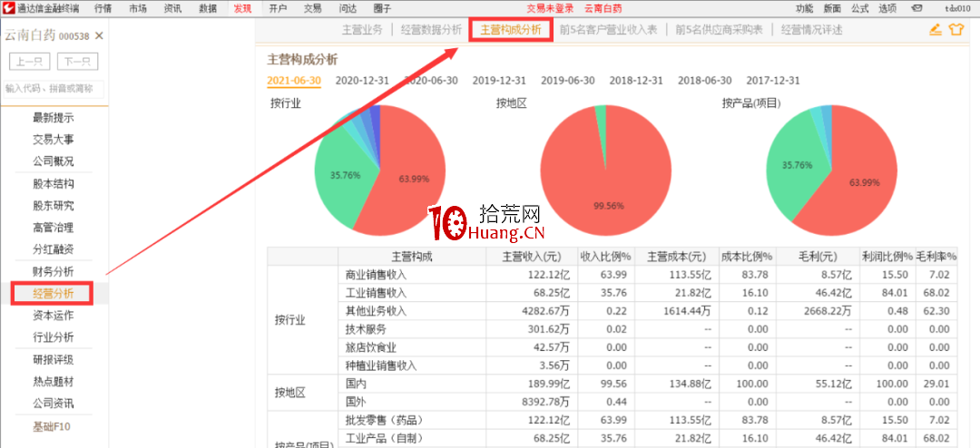This screenshot has height=448, width=980.
Task: Open the 功能 menu
Action: tap(804, 9)
